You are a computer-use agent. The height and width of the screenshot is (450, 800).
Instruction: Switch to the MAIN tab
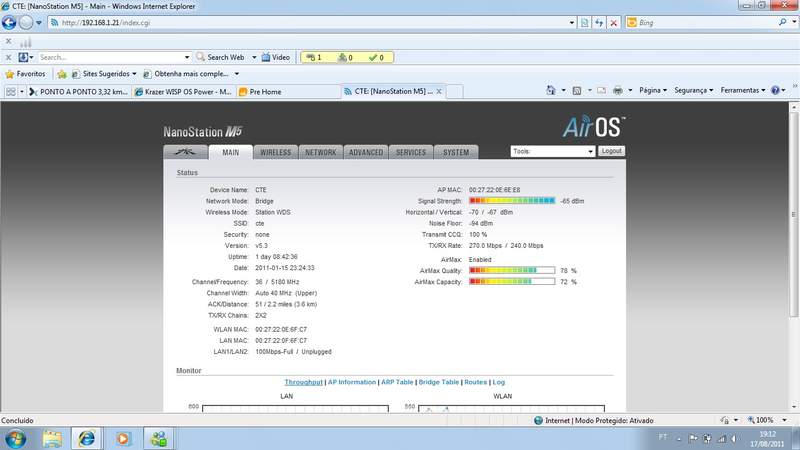pyautogui.click(x=231, y=152)
